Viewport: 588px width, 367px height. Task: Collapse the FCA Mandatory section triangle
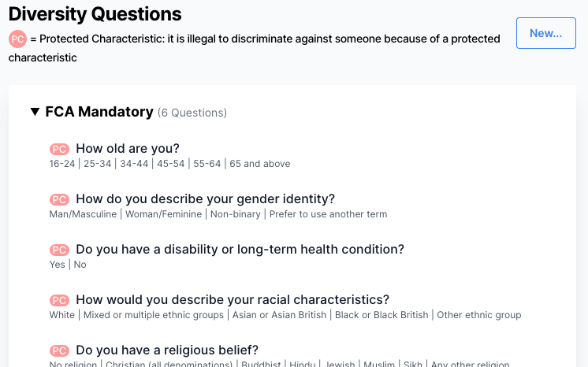[x=35, y=112]
